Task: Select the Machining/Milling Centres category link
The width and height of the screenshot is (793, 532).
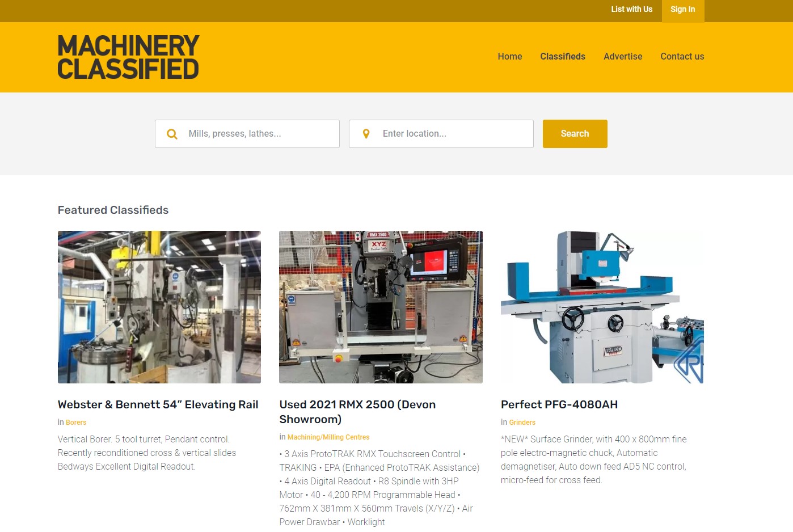Action: pos(328,437)
